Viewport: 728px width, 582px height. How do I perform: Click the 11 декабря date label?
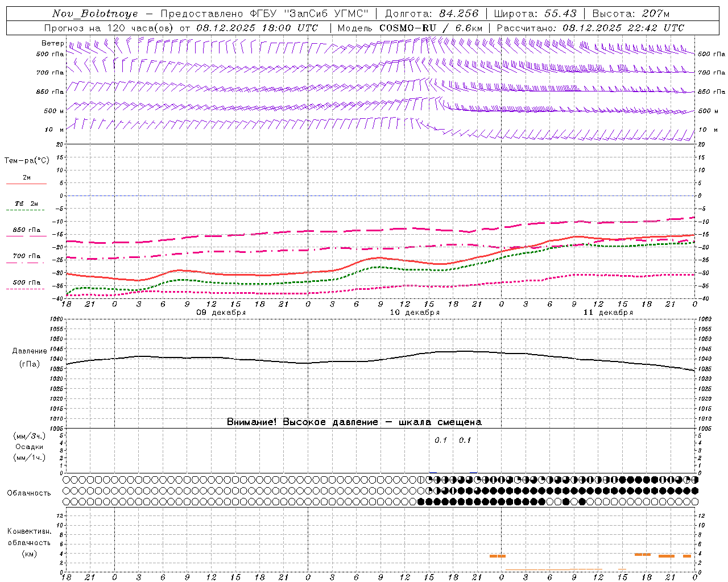pyautogui.click(x=608, y=313)
